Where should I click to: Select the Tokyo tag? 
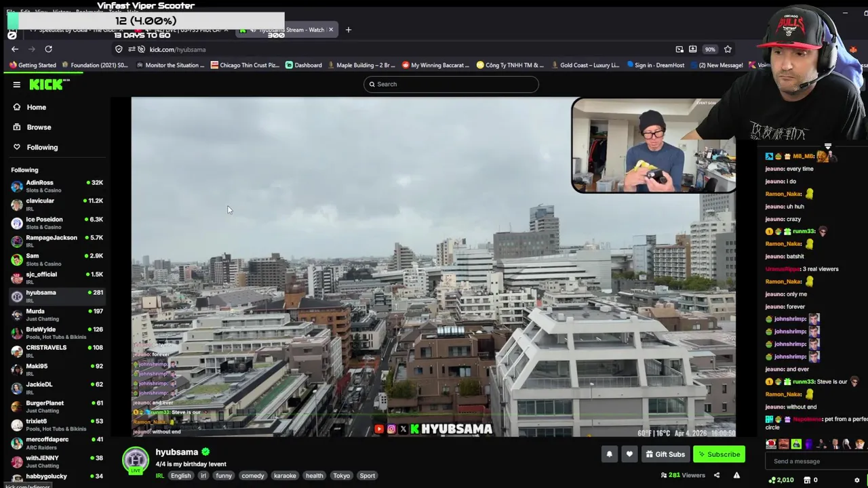click(x=342, y=476)
